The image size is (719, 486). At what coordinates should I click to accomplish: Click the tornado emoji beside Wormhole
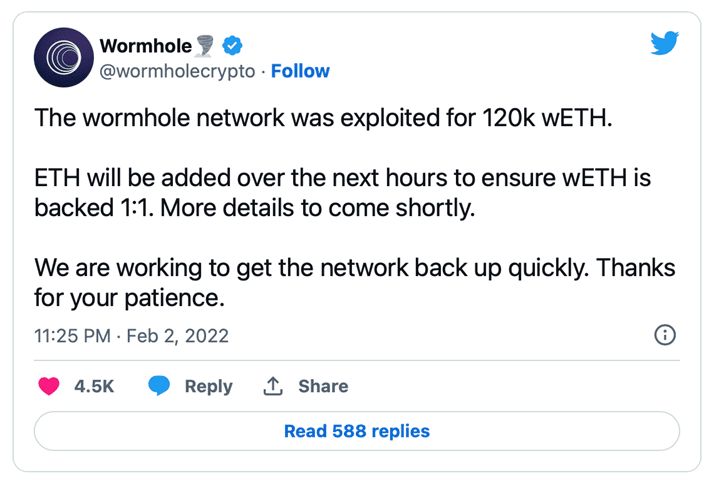click(205, 46)
